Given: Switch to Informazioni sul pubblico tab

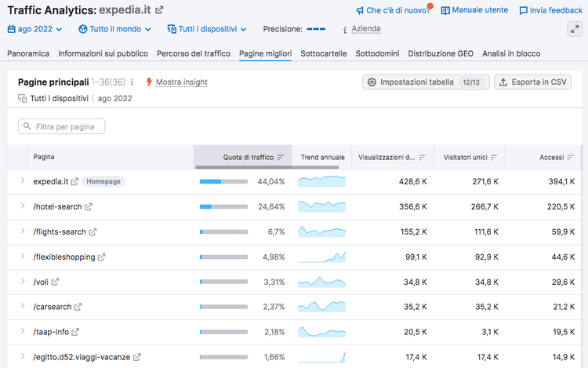Looking at the screenshot, I should pyautogui.click(x=103, y=53).
